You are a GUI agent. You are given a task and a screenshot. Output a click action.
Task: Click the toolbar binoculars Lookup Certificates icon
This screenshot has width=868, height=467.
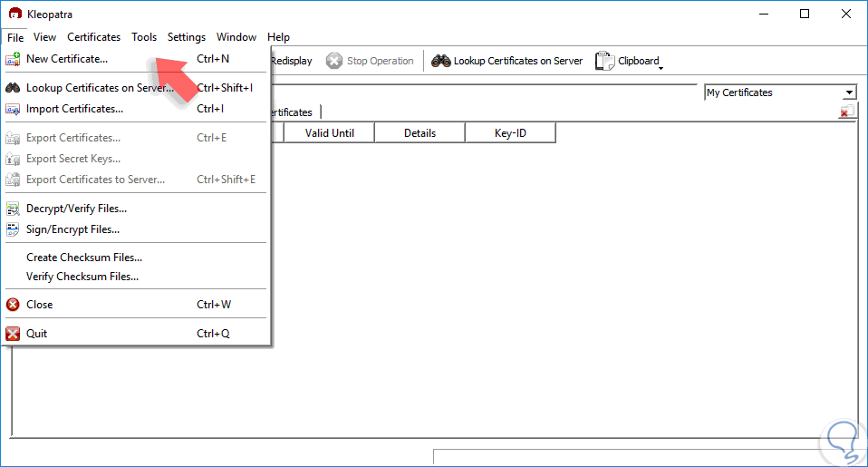click(441, 61)
